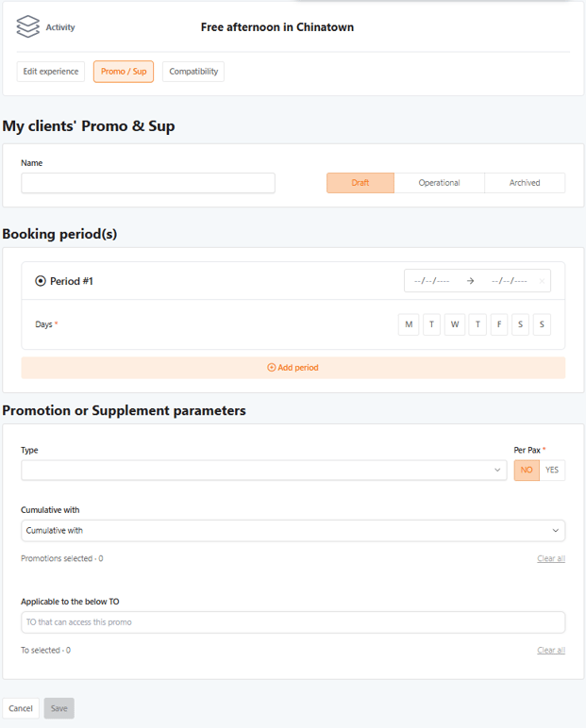Select the Period #1 radio button

pos(41,281)
